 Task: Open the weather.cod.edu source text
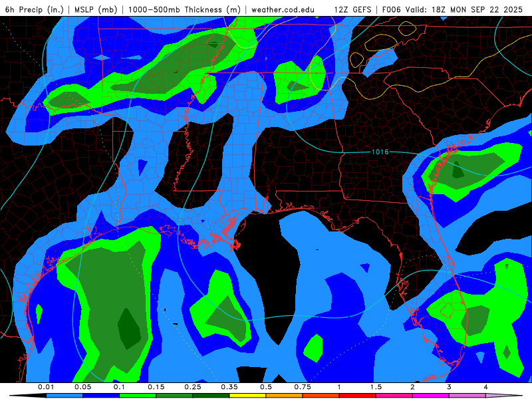coord(283,9)
